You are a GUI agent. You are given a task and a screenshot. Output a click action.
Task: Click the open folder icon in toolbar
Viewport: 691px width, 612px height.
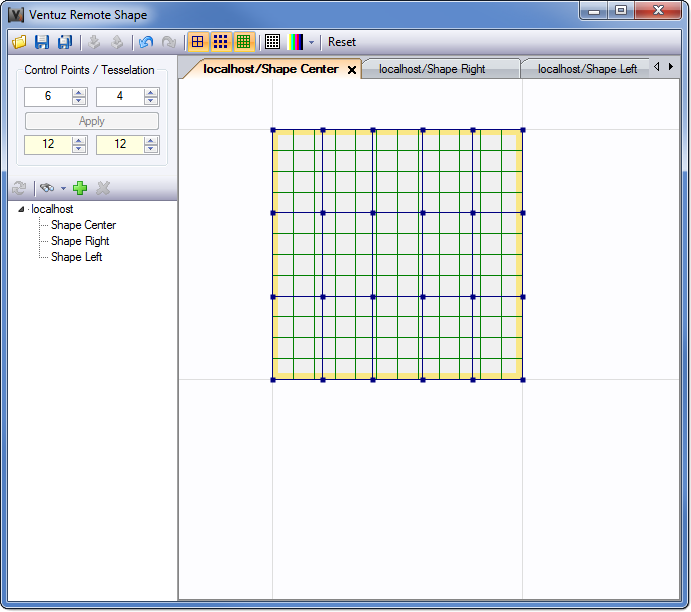19,42
